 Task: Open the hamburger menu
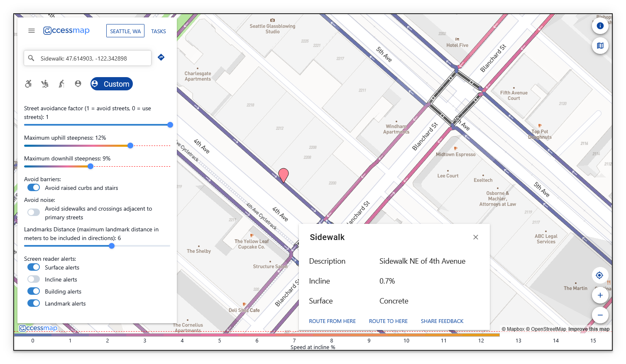32,31
